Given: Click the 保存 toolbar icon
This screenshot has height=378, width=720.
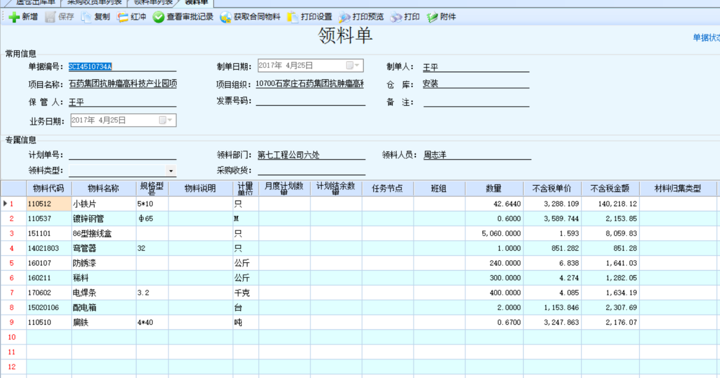Looking at the screenshot, I should (x=50, y=17).
